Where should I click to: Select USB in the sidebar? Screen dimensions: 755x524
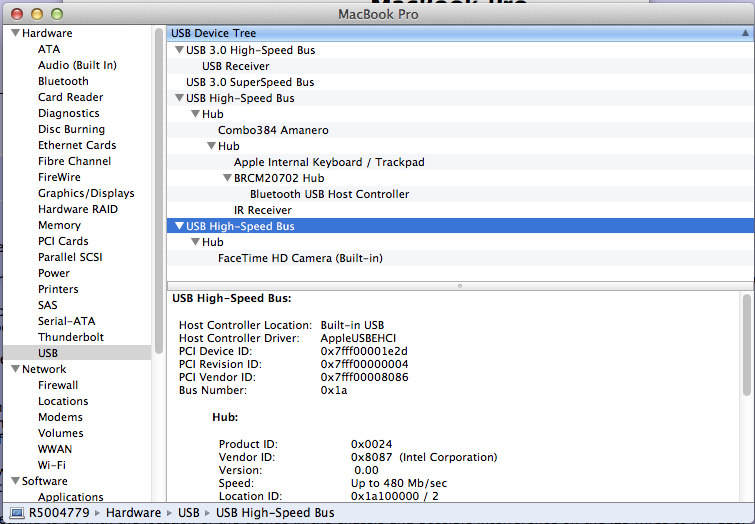[48, 353]
